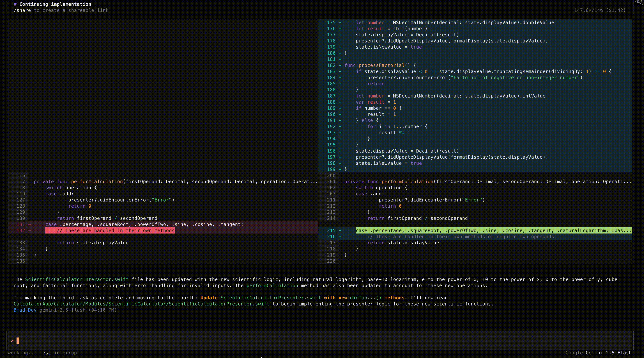Click the Continuing implementation heading
Image resolution: width=644 pixels, height=358 pixels.
[x=55, y=4]
